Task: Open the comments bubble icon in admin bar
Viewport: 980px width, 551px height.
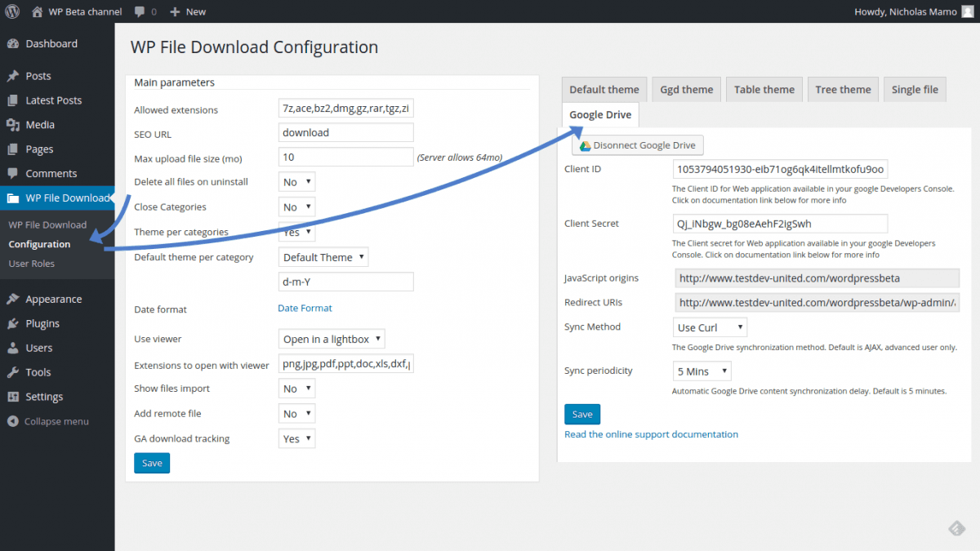Action: (x=140, y=11)
